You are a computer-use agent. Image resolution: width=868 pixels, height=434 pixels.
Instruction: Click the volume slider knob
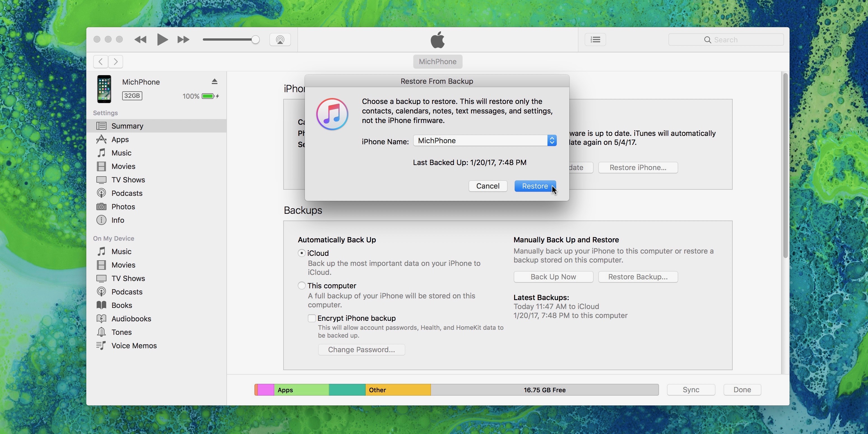[256, 40]
